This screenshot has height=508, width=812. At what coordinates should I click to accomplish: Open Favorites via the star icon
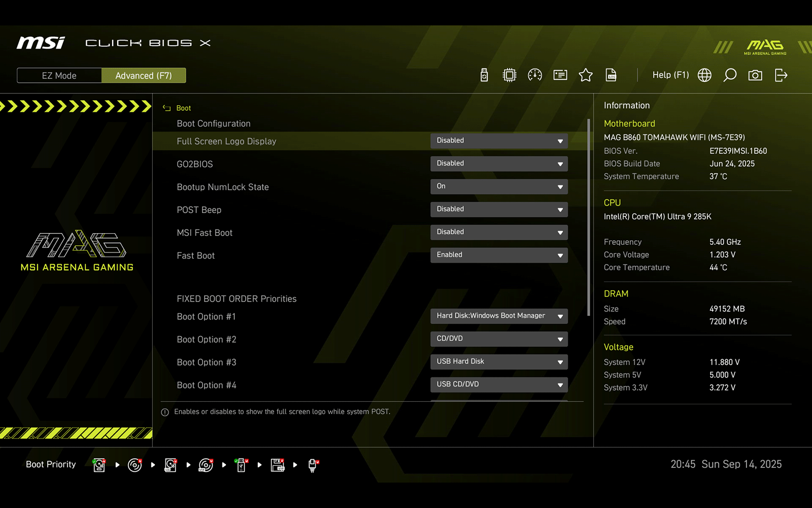pos(586,75)
